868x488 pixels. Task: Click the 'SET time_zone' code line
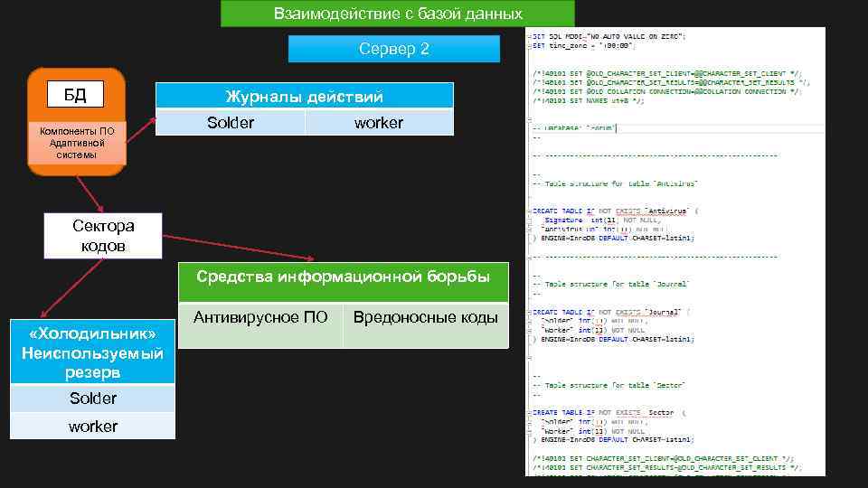point(584,45)
